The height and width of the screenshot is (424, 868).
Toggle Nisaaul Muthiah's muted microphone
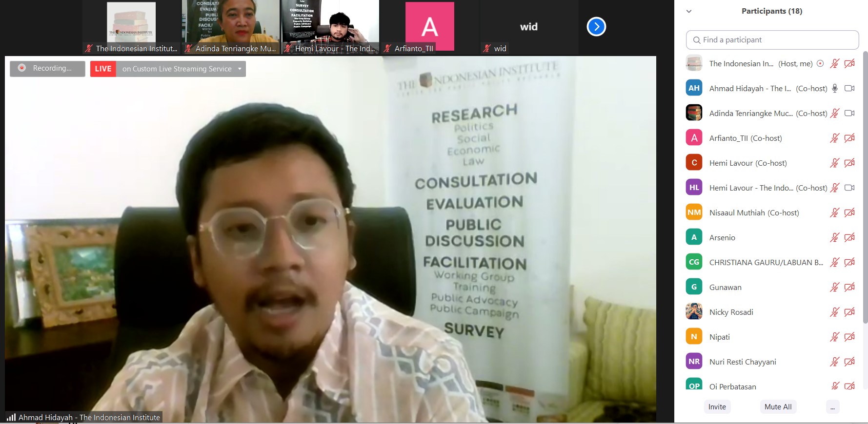coord(835,212)
